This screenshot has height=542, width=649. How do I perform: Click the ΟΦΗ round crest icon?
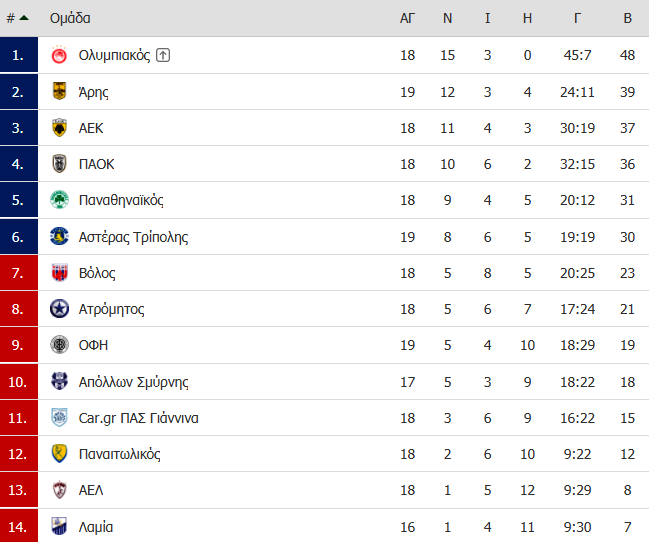pyautogui.click(x=59, y=345)
